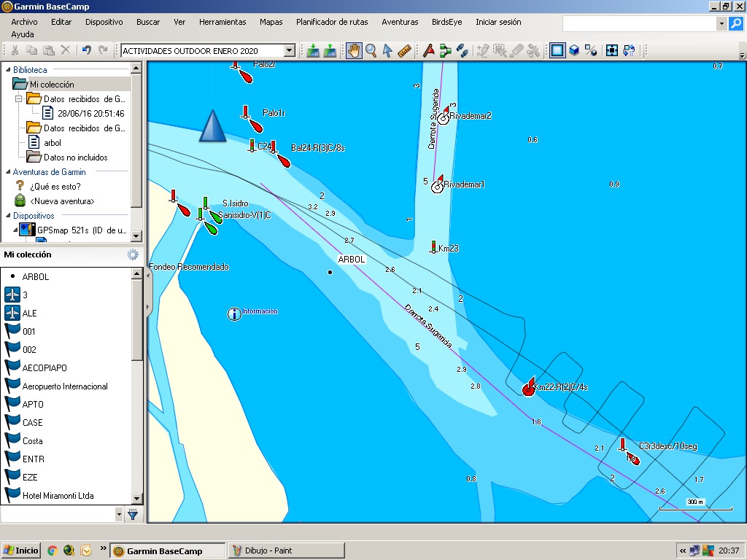This screenshot has width=747, height=560.
Task: Open the Archivo menu
Action: tap(24, 22)
